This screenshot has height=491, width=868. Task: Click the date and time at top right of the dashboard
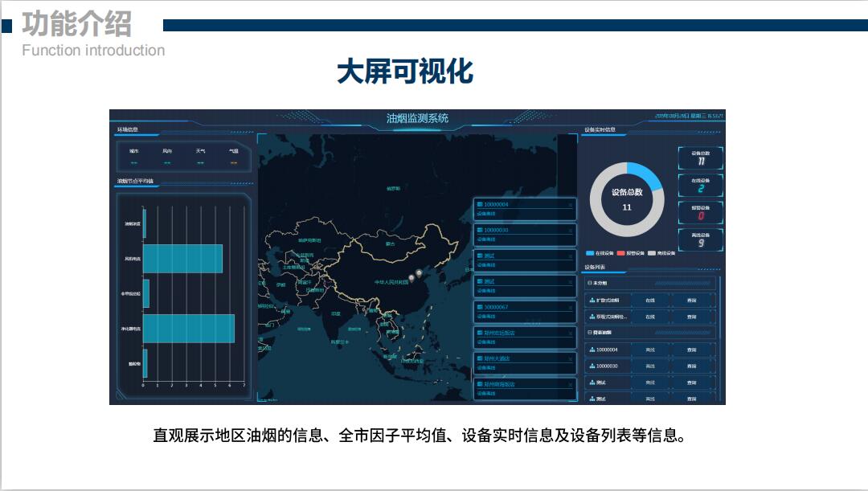689,116
